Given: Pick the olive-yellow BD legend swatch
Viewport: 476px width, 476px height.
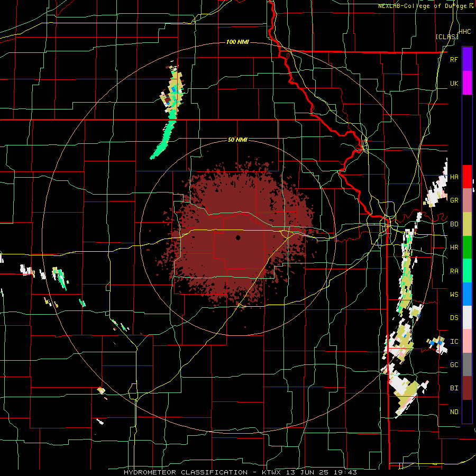Looking at the screenshot, I should click(467, 224).
